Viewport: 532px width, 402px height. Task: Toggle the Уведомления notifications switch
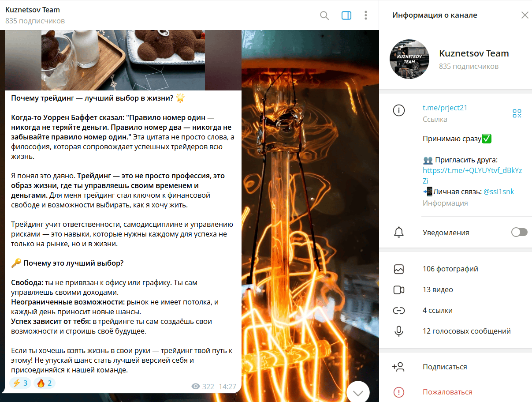pyautogui.click(x=519, y=232)
